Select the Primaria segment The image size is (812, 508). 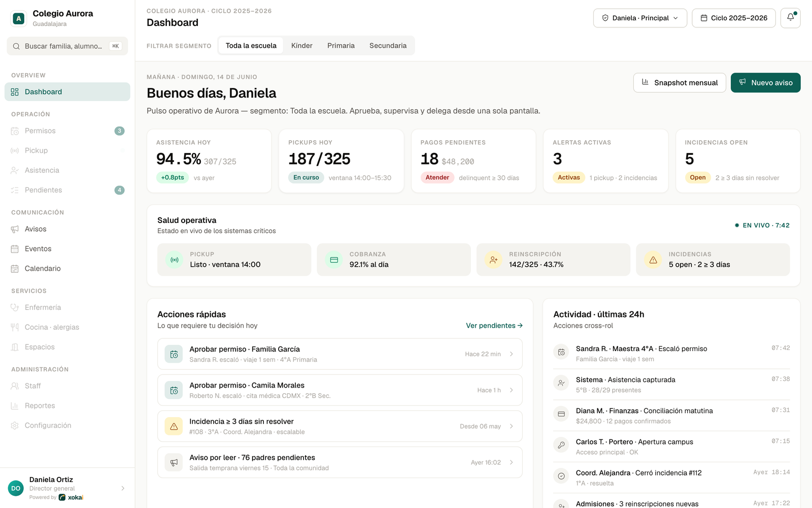coord(341,46)
